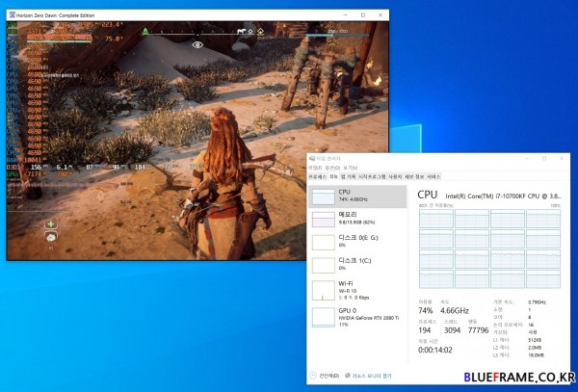The image size is (578, 392).
Task: Open the 메모리 (Memory) performance item
Action: [357, 219]
